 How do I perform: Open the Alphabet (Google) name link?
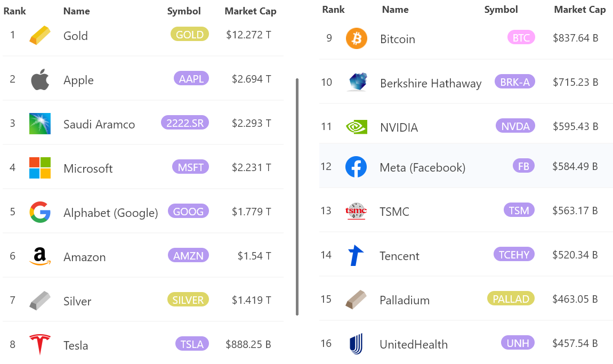click(110, 213)
